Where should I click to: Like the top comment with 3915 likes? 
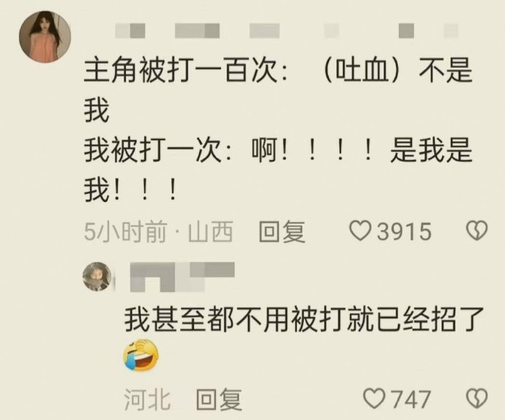click(360, 231)
